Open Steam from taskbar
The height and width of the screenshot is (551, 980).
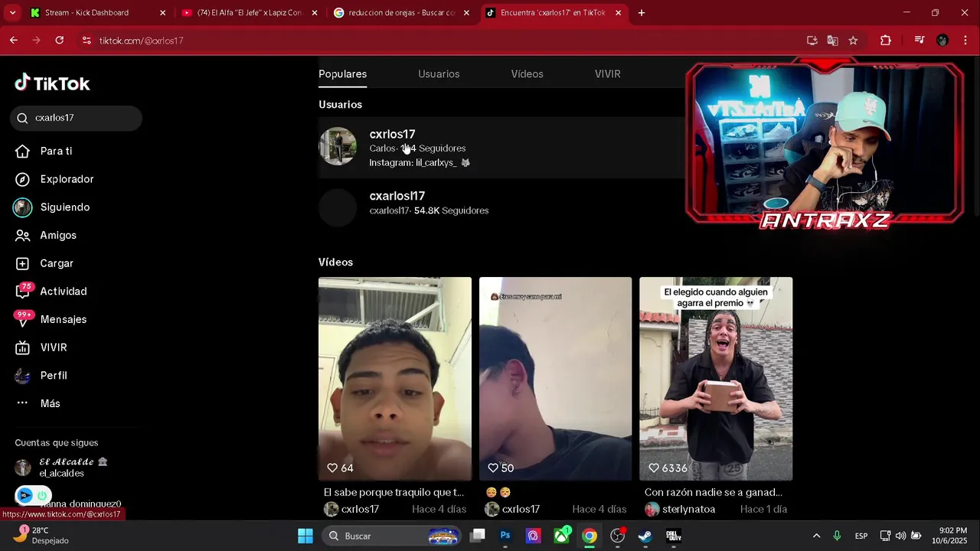click(645, 536)
